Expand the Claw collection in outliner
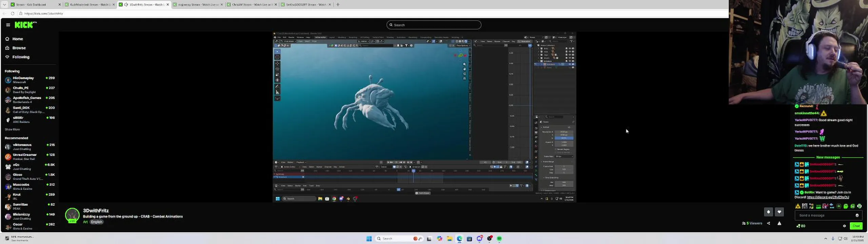 (538, 52)
